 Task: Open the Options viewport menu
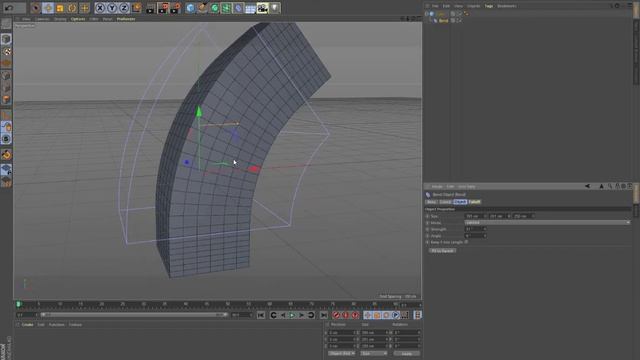[78, 19]
